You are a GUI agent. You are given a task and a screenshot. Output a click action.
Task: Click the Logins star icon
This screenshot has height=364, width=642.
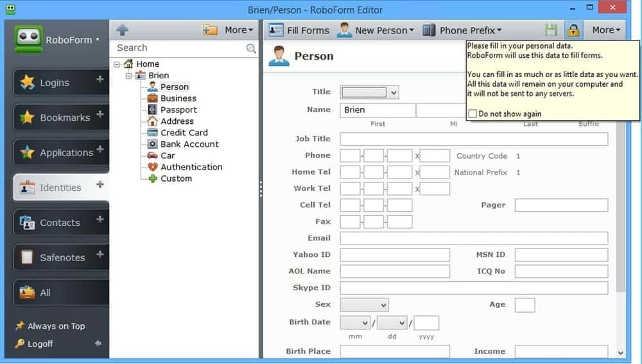28,82
